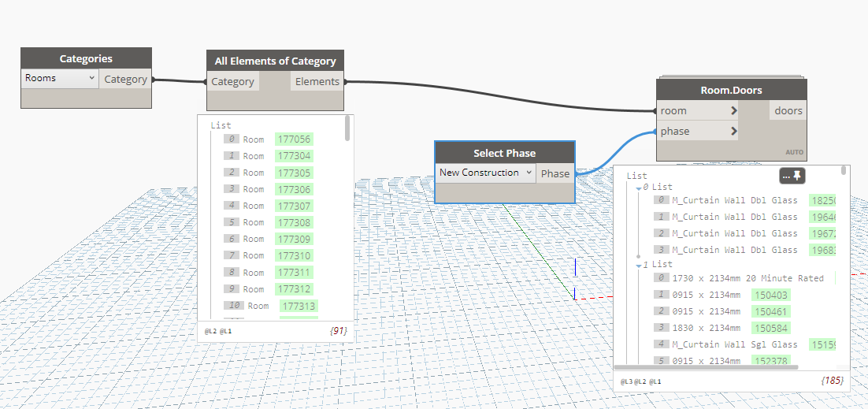The width and height of the screenshot is (868, 409).
Task: Click element ID 177311
Action: point(294,273)
